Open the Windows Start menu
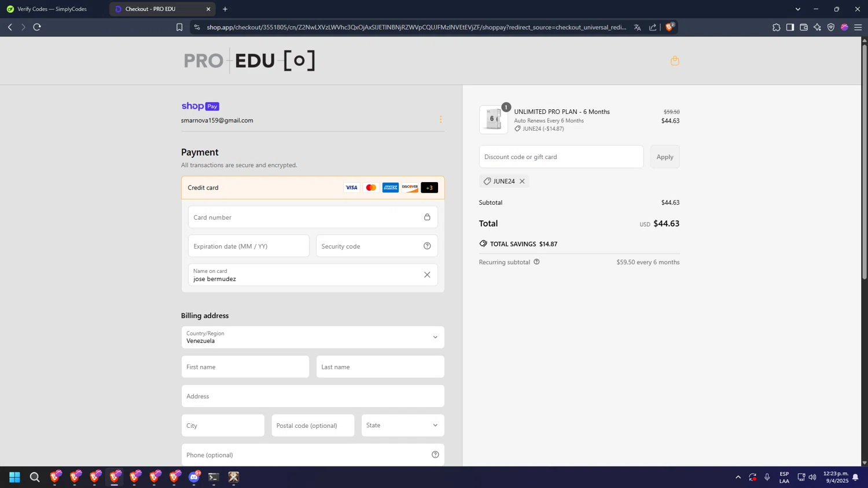Image resolution: width=868 pixels, height=488 pixels. (14, 477)
